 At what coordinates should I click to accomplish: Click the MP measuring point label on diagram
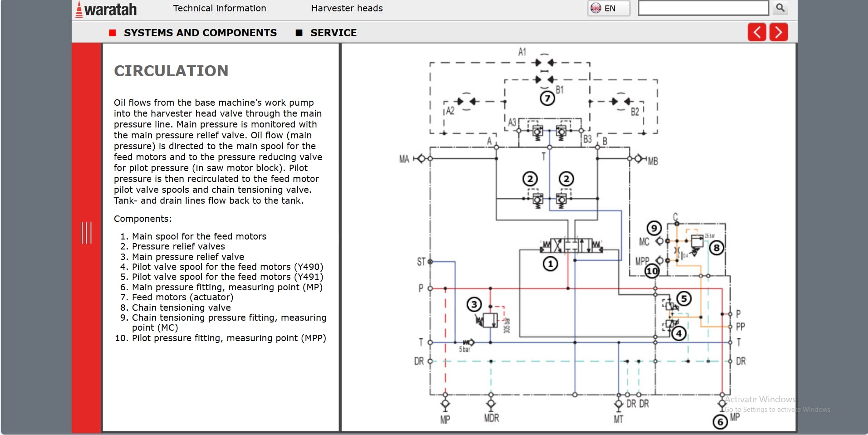click(x=445, y=420)
